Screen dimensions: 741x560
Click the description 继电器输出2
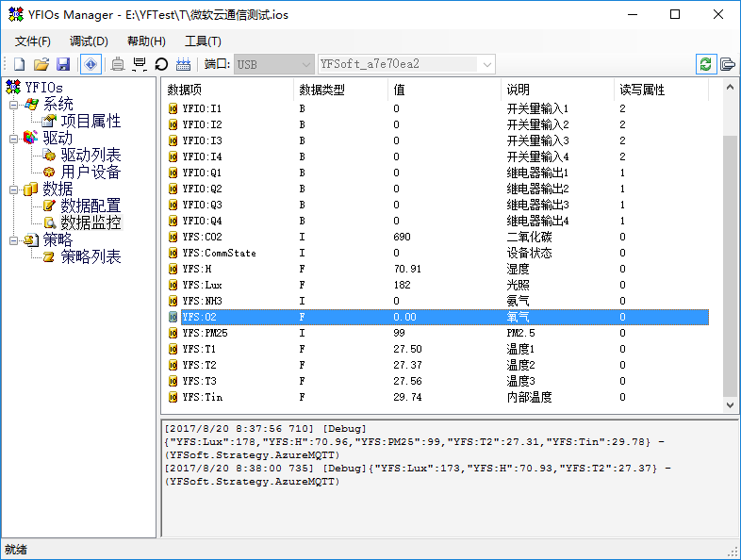(537, 189)
